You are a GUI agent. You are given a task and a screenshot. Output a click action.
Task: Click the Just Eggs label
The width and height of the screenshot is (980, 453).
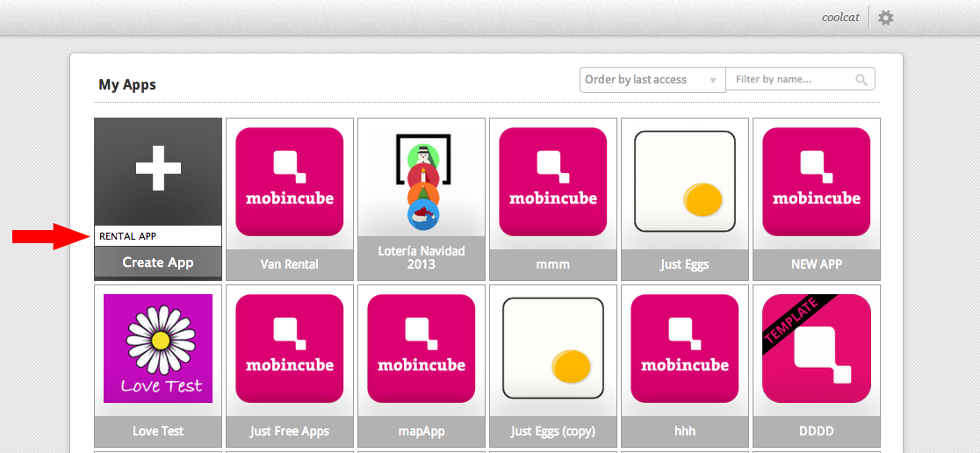pyautogui.click(x=685, y=264)
